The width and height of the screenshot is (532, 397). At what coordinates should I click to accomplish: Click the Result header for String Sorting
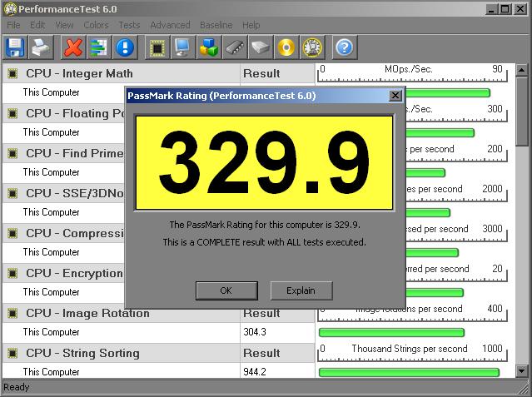pyautogui.click(x=261, y=353)
